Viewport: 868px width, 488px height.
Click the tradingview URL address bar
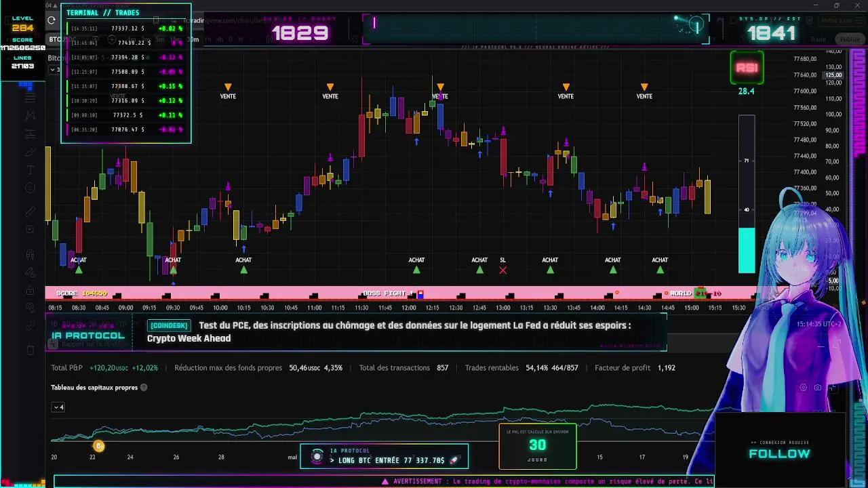[224, 20]
